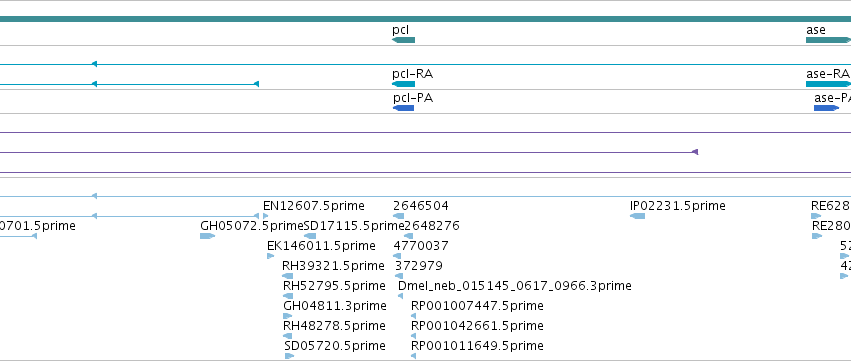This screenshot has height=361, width=851.
Task: Click the ase-PA protein arrow
Action: (826, 108)
